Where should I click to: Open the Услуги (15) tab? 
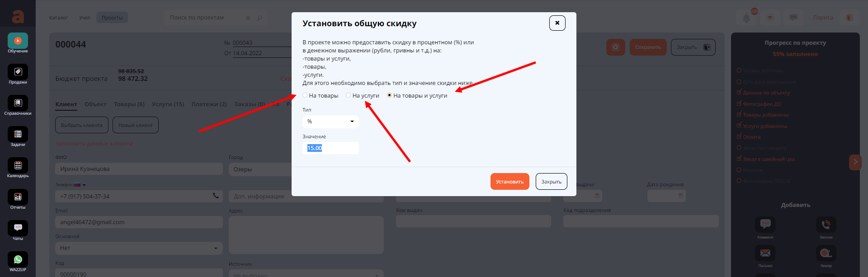[168, 104]
